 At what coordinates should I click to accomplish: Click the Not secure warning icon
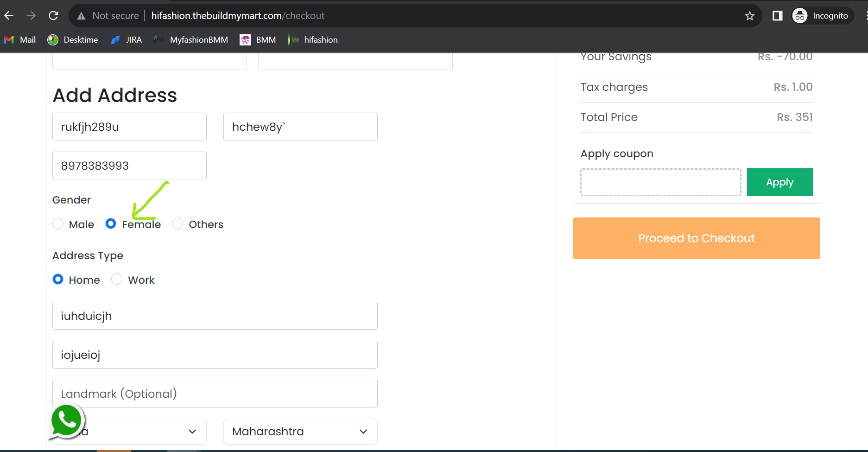point(82,16)
